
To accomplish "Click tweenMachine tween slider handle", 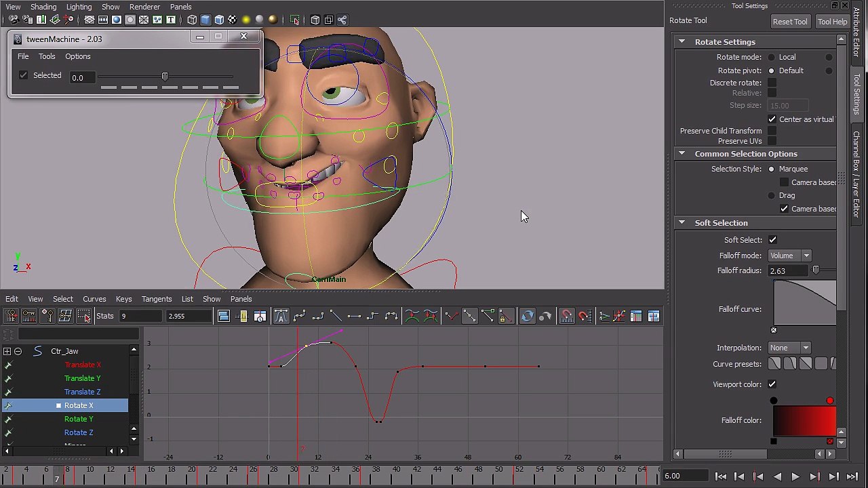I will pyautogui.click(x=165, y=77).
